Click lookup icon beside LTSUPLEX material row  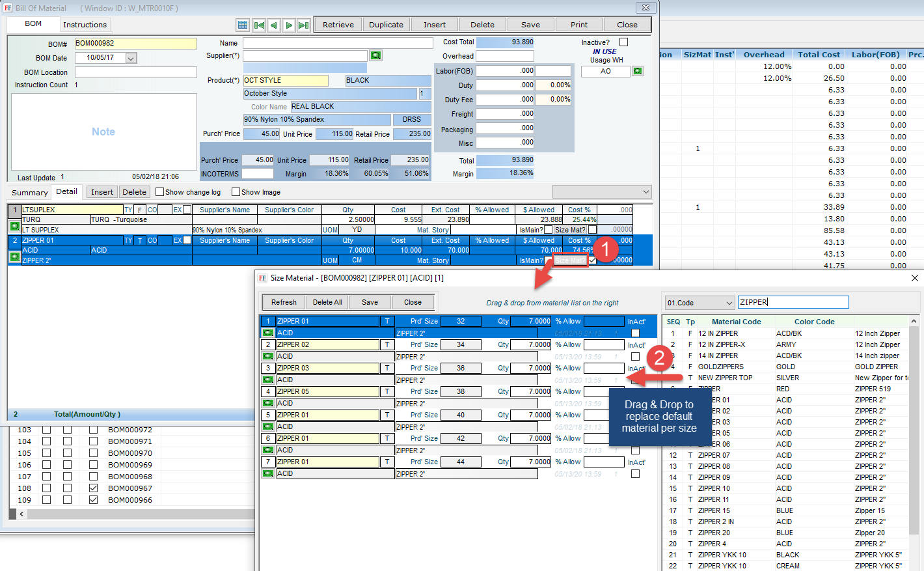(14, 225)
